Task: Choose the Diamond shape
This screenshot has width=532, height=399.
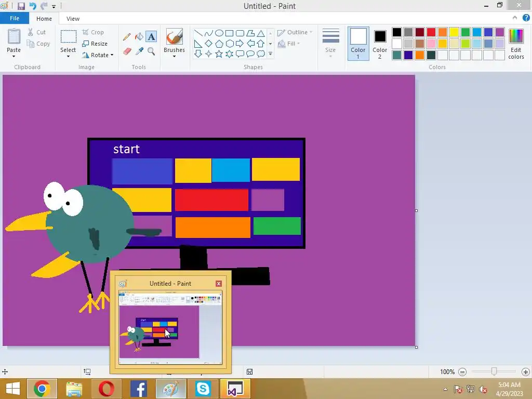Action: (209, 44)
